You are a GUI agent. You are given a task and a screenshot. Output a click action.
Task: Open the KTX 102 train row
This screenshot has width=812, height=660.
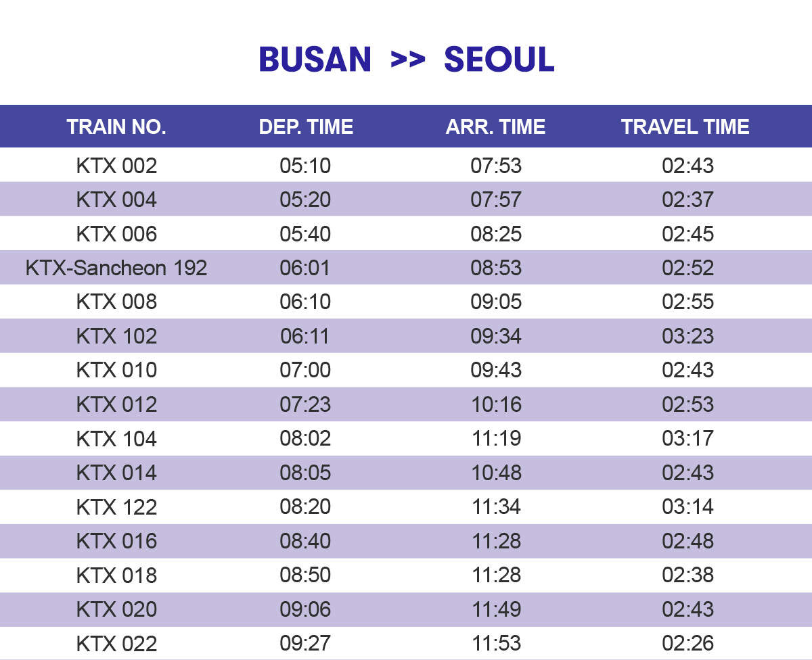coord(116,336)
